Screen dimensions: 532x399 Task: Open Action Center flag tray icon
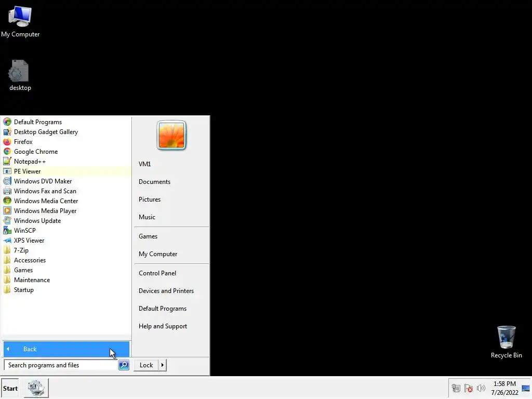point(469,388)
